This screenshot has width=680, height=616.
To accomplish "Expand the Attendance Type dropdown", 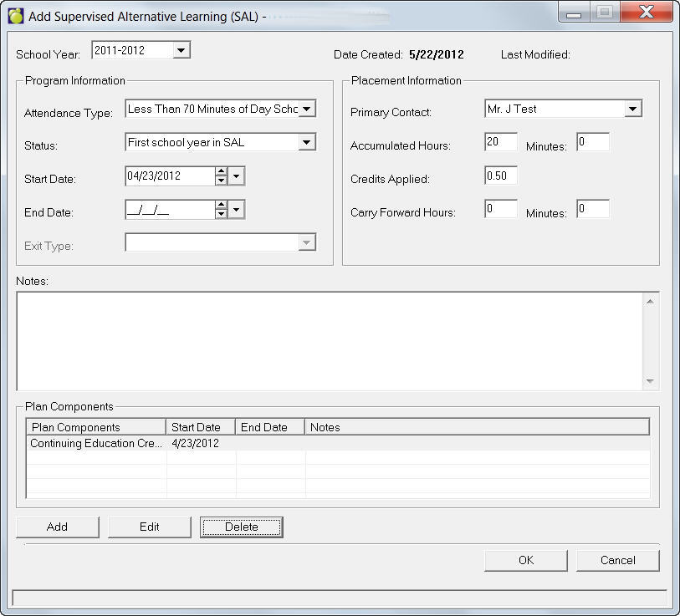I will pos(307,109).
